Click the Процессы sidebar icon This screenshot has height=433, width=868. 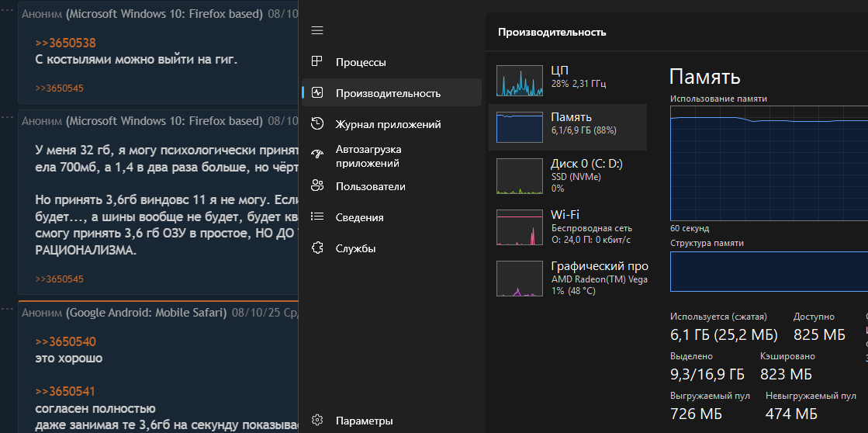click(x=316, y=62)
